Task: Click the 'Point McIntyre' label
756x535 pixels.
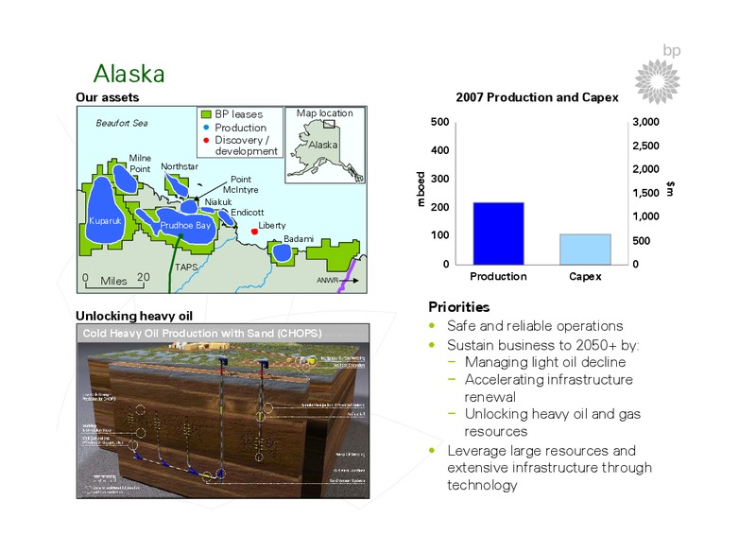Action: coord(241,184)
